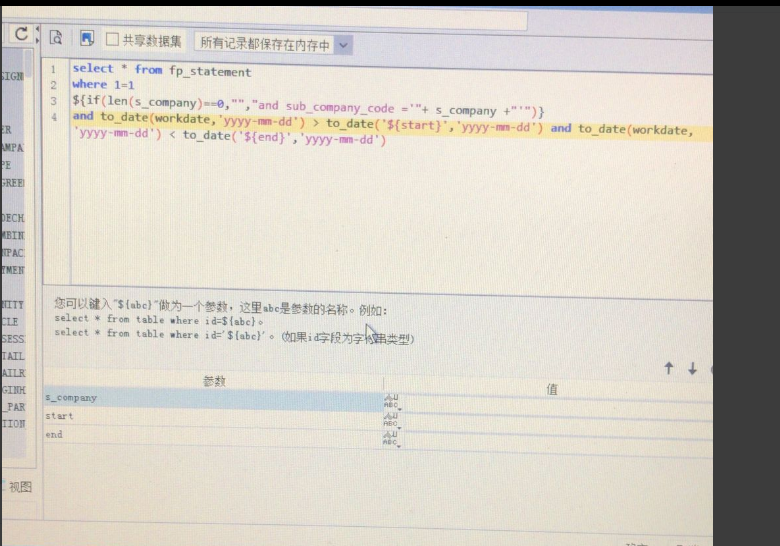The width and height of the screenshot is (780, 546).
Task: Select the s_company parameter row
Action: [213, 398]
